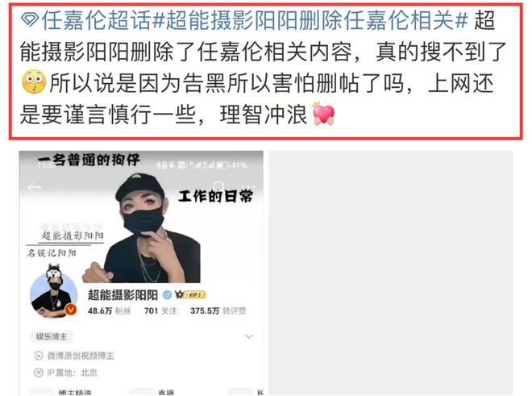Image resolution: width=532 pixels, height=396 pixels.
Task: Open hashtag #超能摄影阳阳删除任嘉伦相关#
Action: click(310, 19)
